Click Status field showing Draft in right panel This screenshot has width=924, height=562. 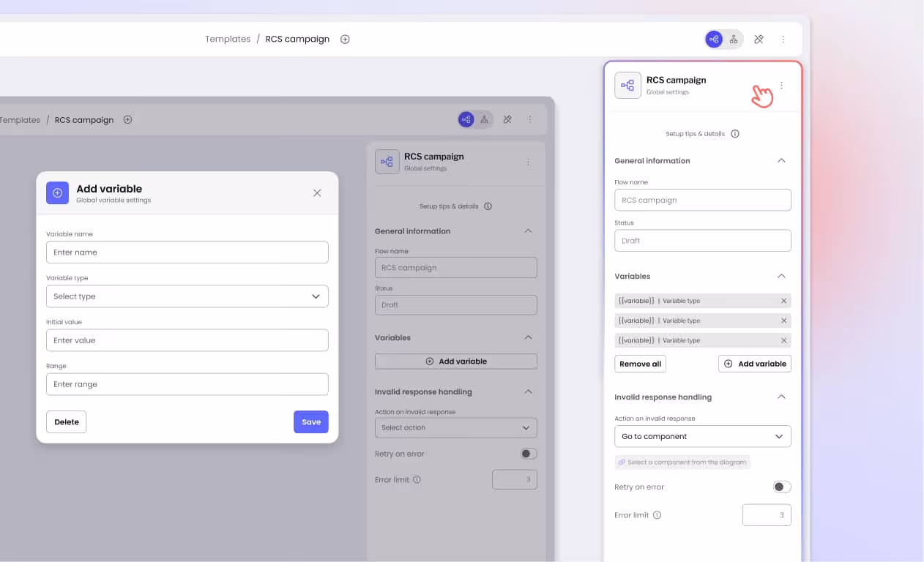703,240
